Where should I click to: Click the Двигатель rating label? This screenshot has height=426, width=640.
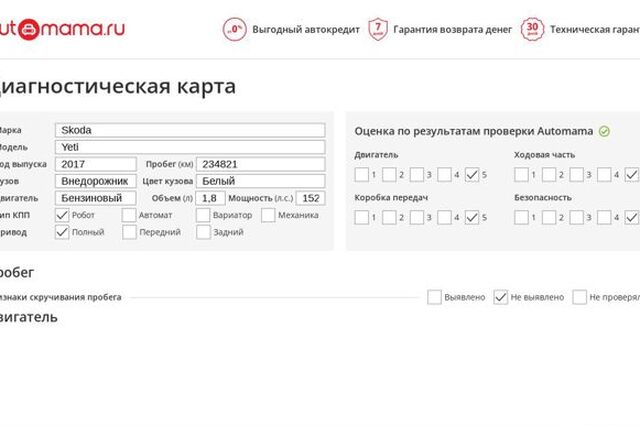(376, 155)
